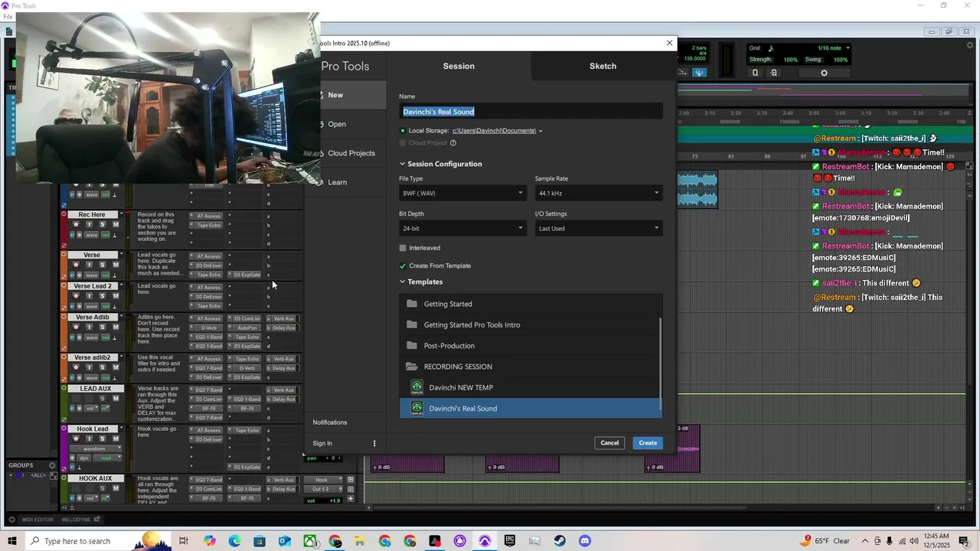Click the Cancel button
Viewport: 980px width, 551px height.
[609, 443]
